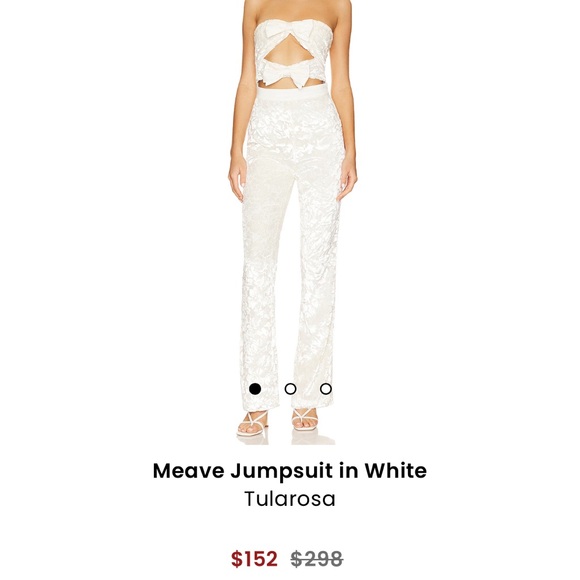Image resolution: width=580 pixels, height=580 pixels.
Task: Click the $152 sale price
Action: tap(254, 559)
